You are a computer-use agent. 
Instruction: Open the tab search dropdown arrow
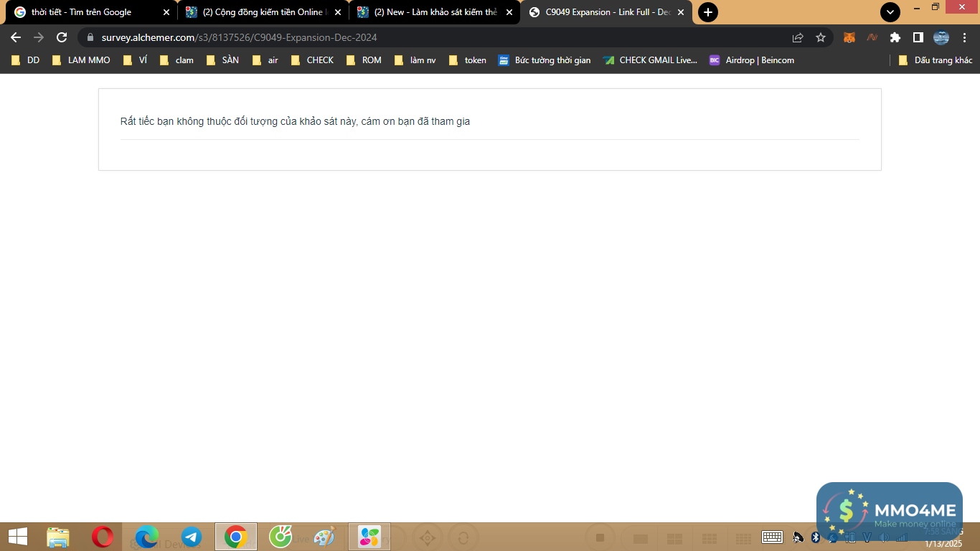890,12
